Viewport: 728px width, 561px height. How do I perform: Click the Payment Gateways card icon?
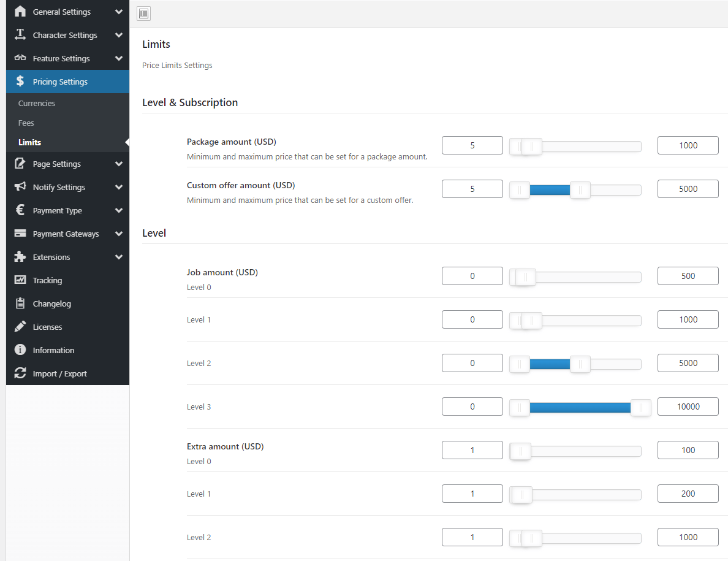click(x=20, y=233)
